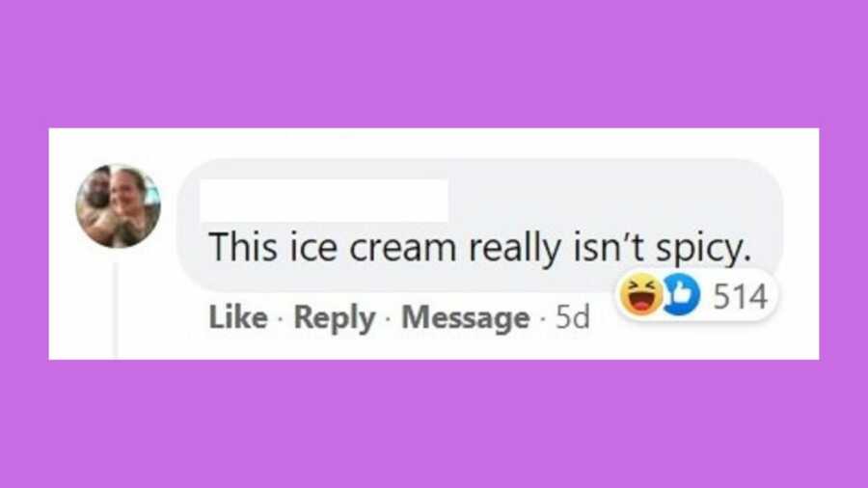Open the 5d timestamp link
This screenshot has width=868, height=488.
tap(572, 317)
